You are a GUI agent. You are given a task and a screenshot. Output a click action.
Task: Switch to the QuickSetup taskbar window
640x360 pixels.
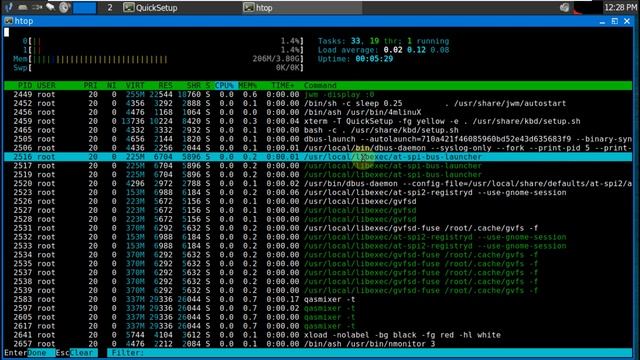(x=181, y=7)
